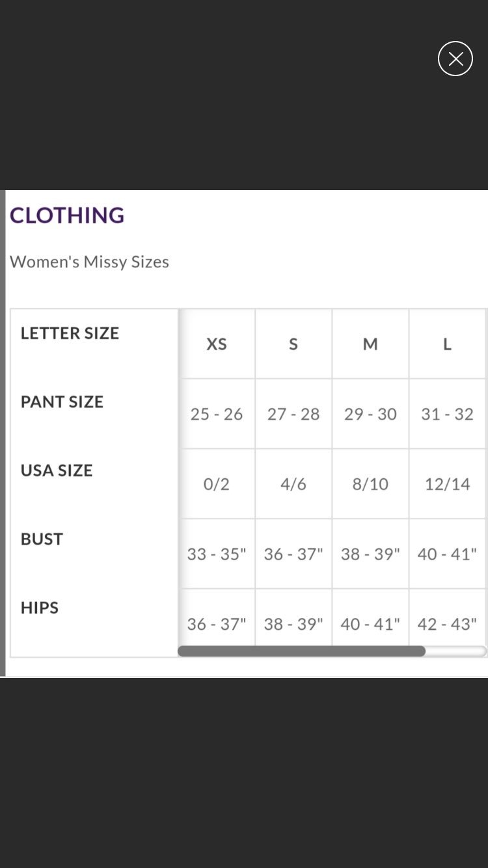
Task: Click the CLOTHING heading
Action: [67, 215]
